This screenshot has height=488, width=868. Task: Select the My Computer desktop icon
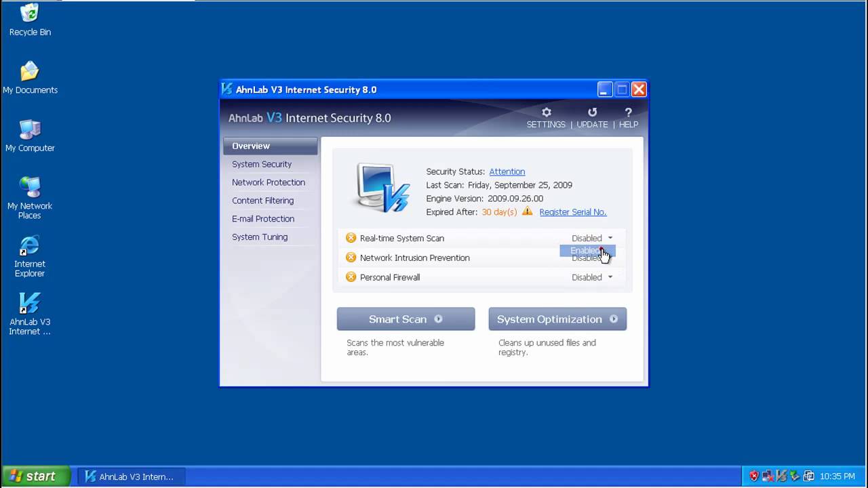point(30,136)
